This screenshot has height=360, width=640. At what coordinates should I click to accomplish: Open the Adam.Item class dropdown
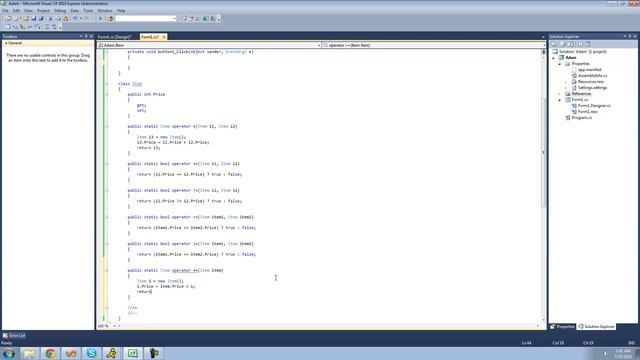(319, 45)
